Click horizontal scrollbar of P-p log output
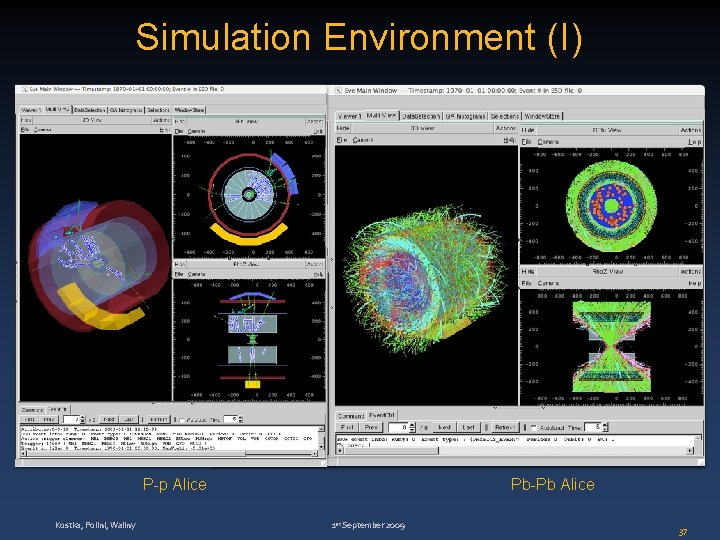This screenshot has width=720, height=540. click(168, 454)
